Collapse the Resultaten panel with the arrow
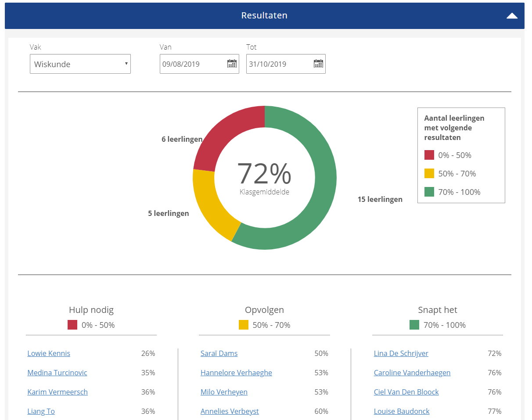This screenshot has height=420, width=532. (x=512, y=16)
